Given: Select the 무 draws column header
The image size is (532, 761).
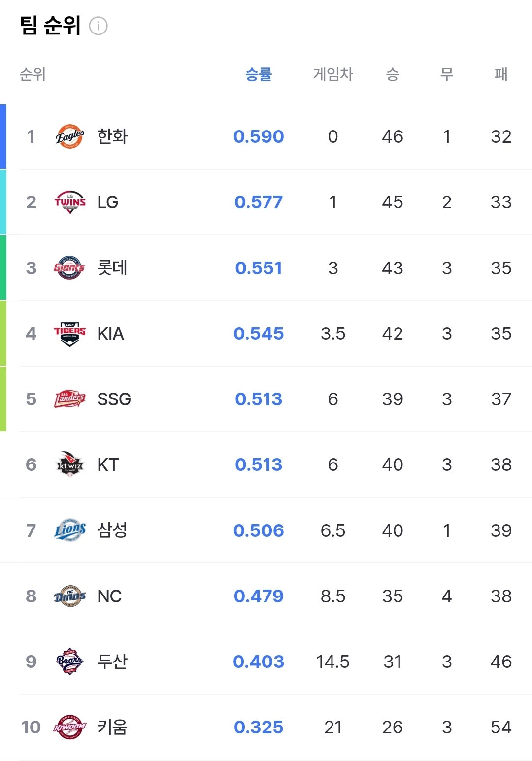Looking at the screenshot, I should point(446,74).
